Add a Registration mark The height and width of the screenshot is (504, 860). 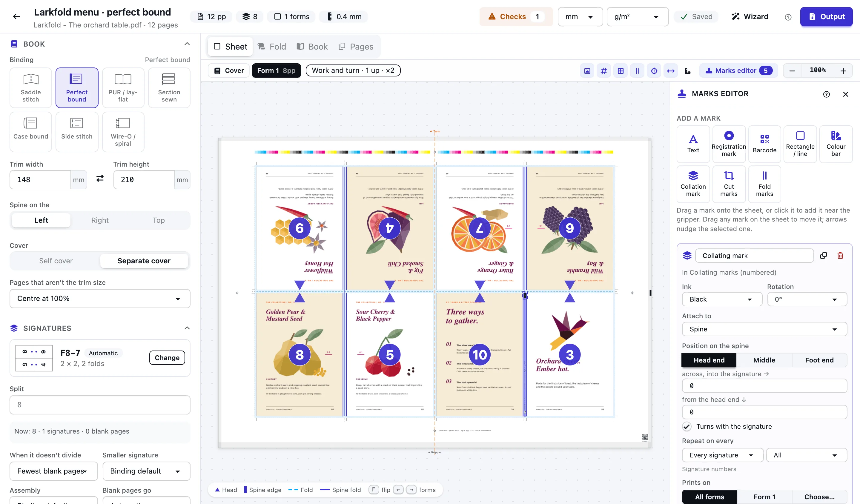(x=729, y=144)
